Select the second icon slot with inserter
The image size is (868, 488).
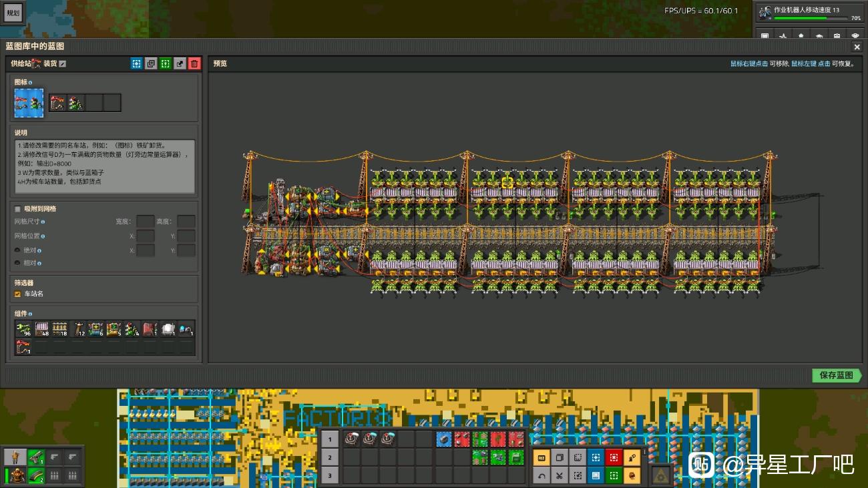[76, 103]
